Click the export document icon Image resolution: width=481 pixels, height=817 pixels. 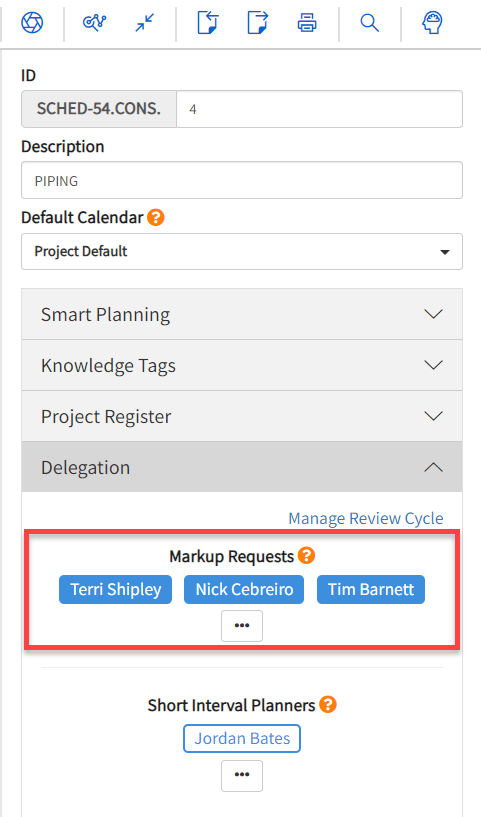pos(257,23)
